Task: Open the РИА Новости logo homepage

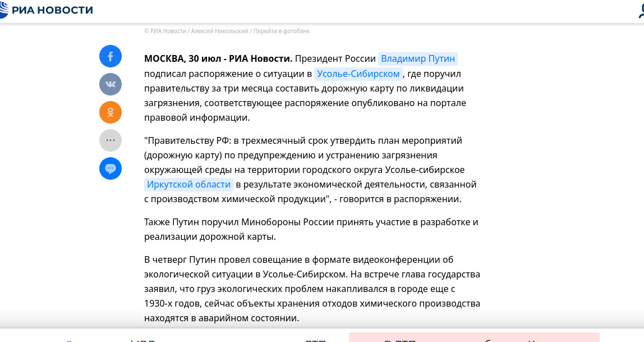Action: [x=46, y=10]
